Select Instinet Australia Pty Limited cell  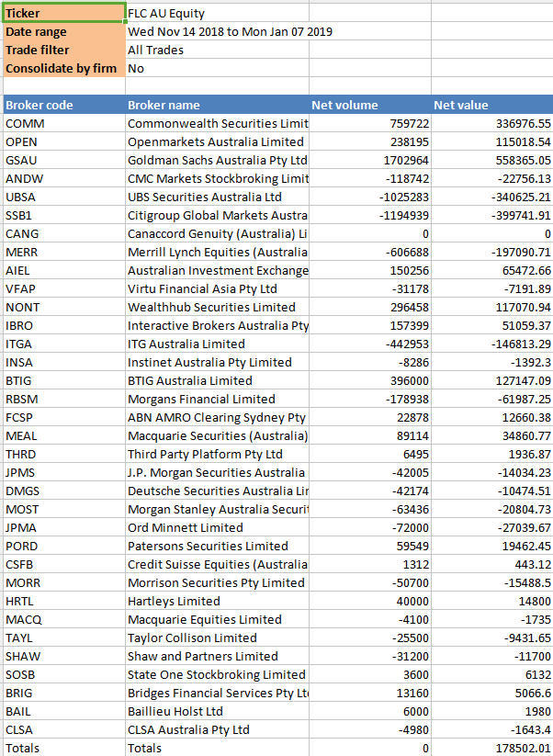[x=217, y=362]
